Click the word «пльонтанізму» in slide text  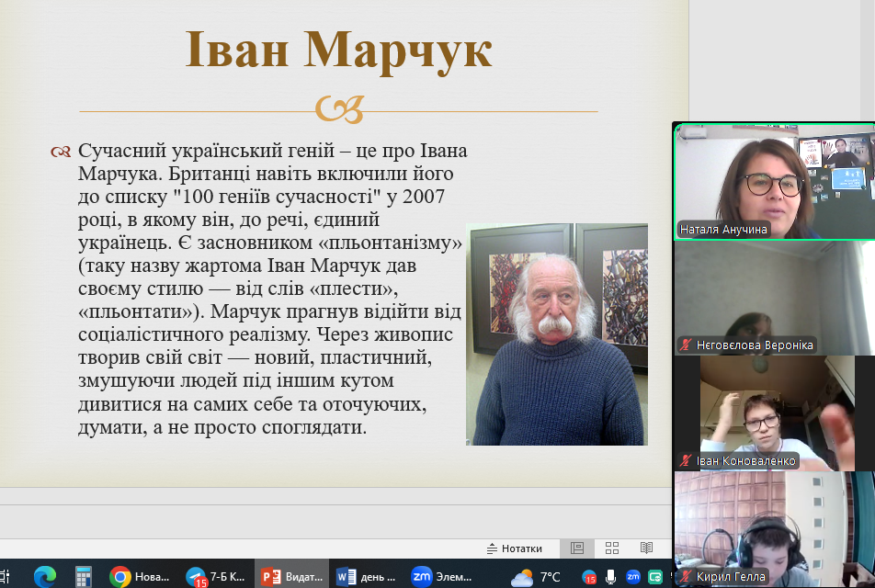pyautogui.click(x=388, y=243)
